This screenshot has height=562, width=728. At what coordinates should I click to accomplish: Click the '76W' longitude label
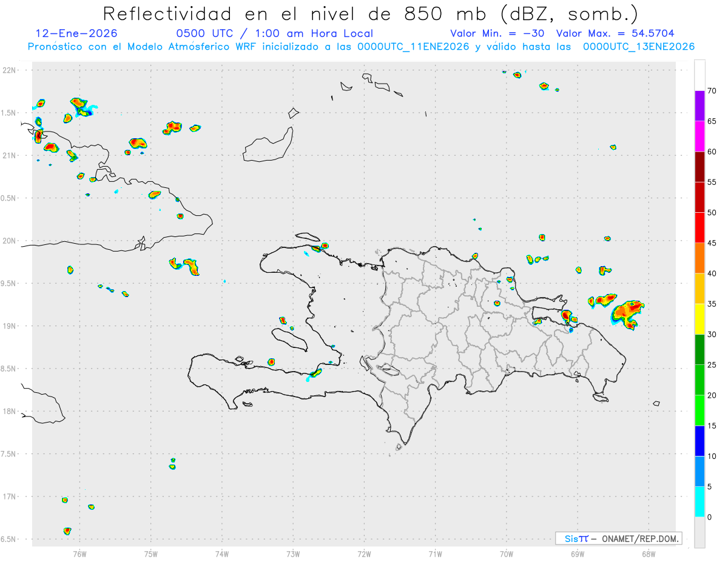[79, 553]
